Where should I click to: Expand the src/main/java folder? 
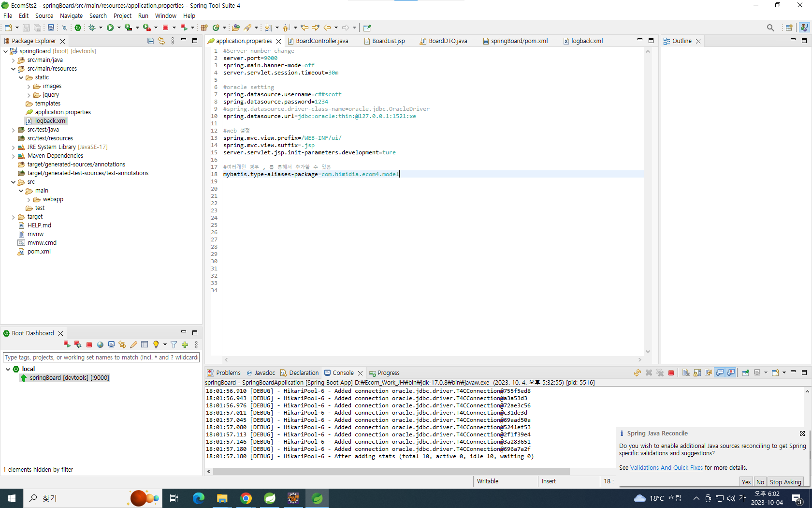[14, 60]
